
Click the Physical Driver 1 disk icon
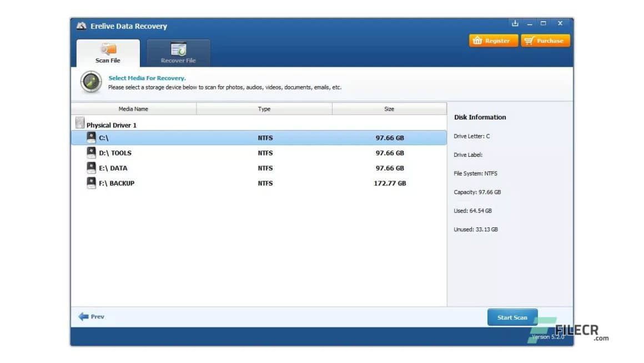coord(80,122)
